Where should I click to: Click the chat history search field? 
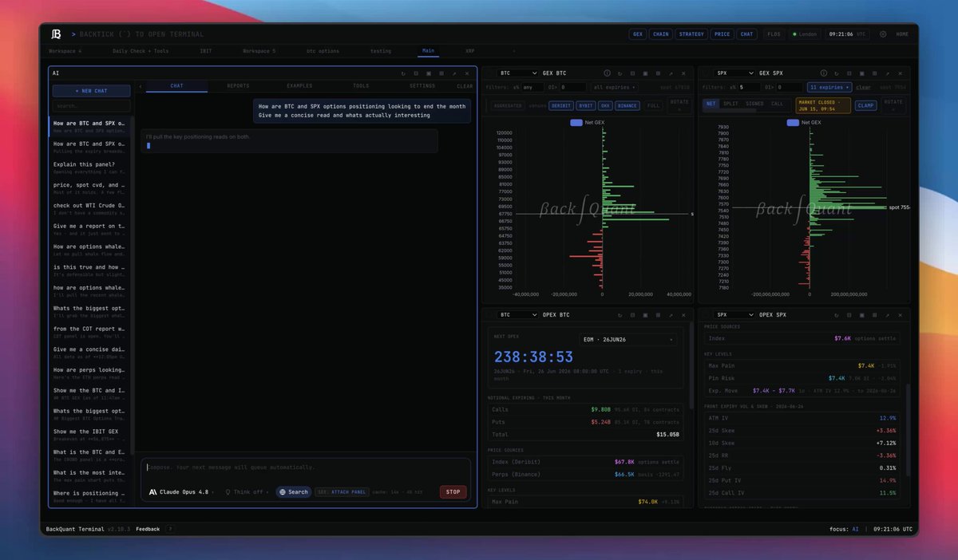coord(91,105)
